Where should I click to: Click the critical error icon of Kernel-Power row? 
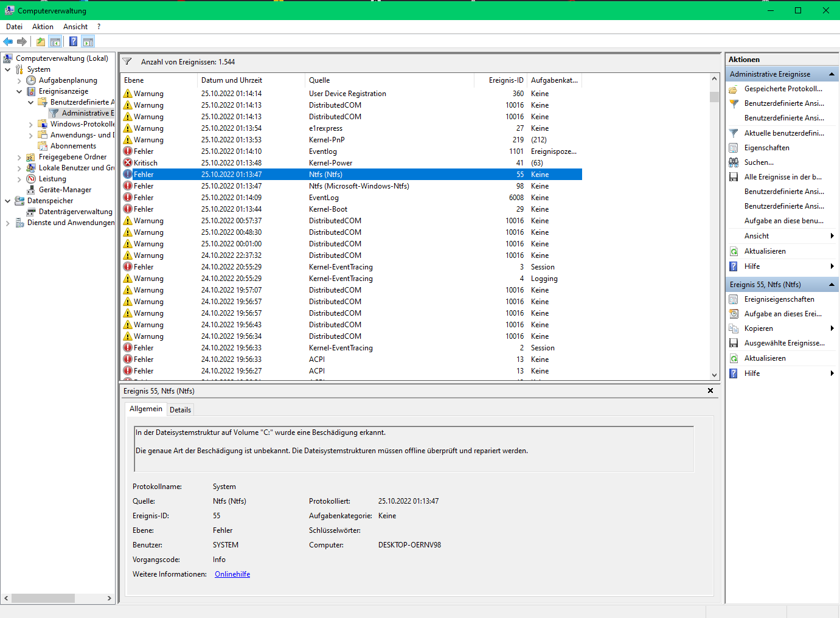[x=128, y=163]
